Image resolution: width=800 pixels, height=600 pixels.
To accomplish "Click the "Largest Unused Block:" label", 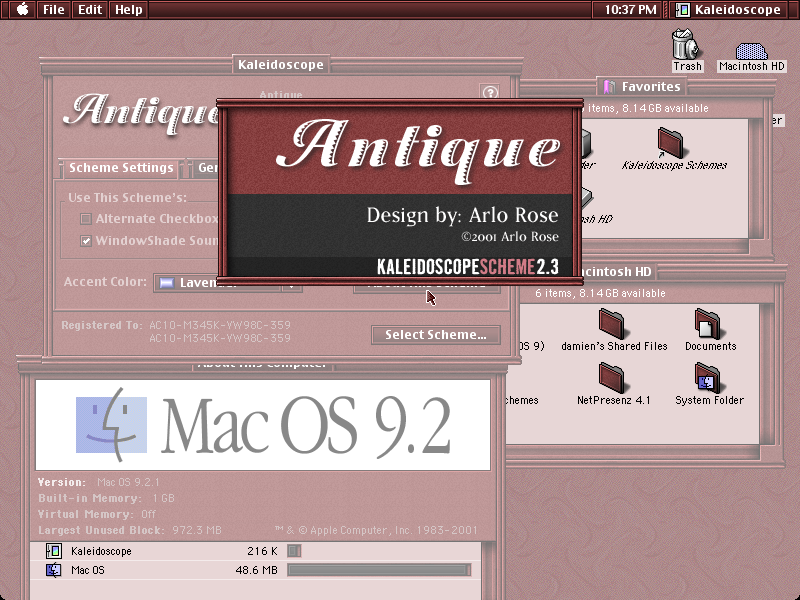I will [x=101, y=531].
